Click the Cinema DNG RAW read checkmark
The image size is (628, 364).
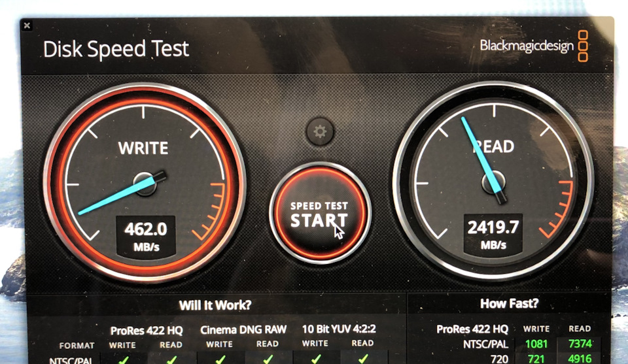(x=268, y=359)
